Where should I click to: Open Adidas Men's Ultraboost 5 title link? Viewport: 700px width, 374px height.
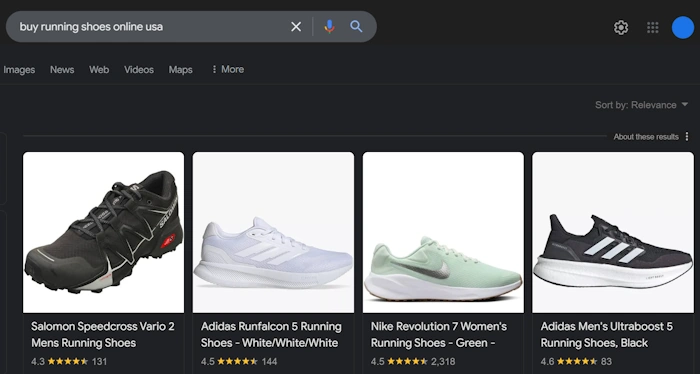point(607,335)
